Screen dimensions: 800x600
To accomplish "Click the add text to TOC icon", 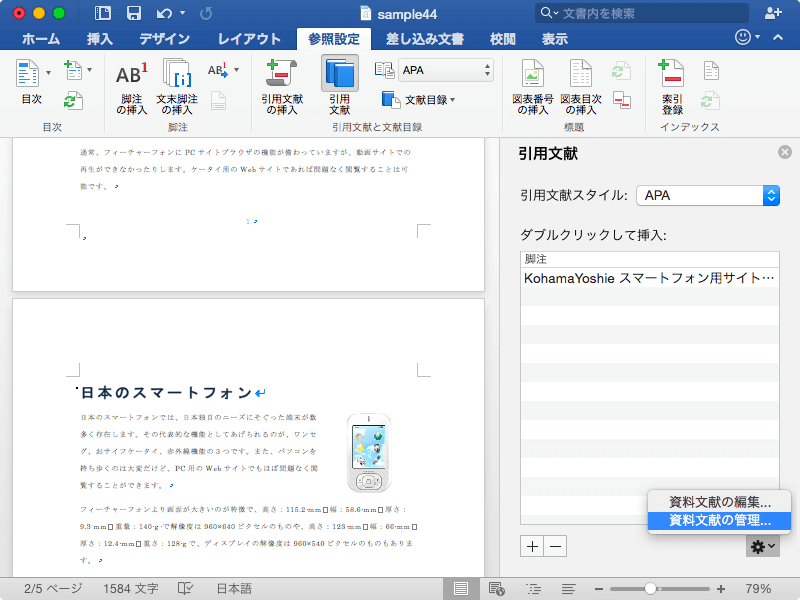I will point(73,70).
